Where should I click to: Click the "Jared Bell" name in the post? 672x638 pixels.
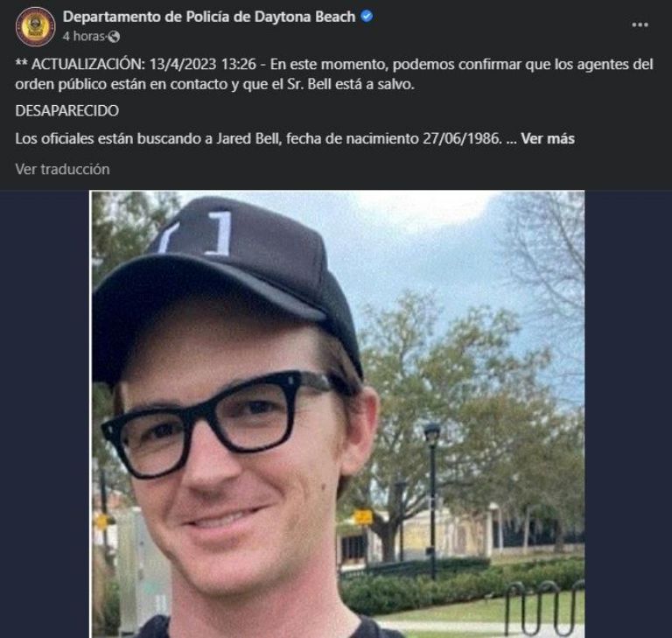(248, 138)
